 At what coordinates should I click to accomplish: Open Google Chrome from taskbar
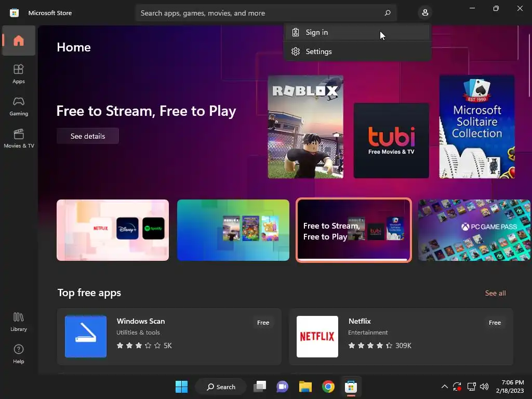click(x=328, y=387)
